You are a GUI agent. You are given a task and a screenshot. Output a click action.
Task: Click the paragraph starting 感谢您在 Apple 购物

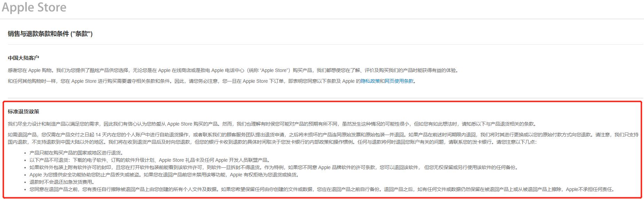233,70
